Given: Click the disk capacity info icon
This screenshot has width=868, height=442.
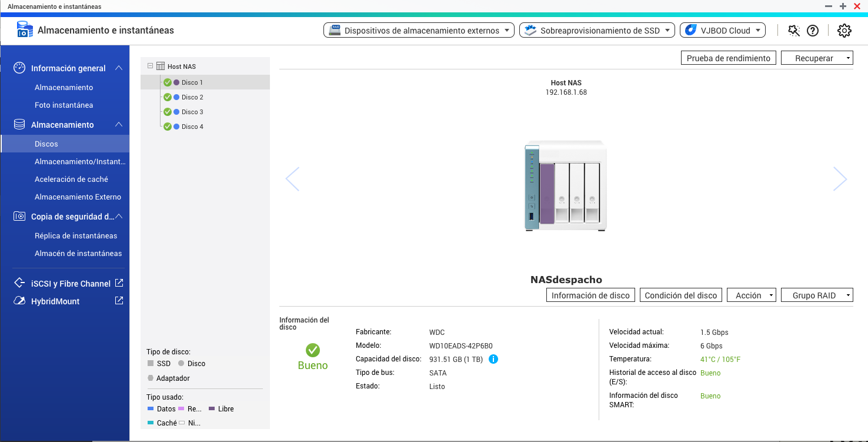Looking at the screenshot, I should (x=493, y=359).
